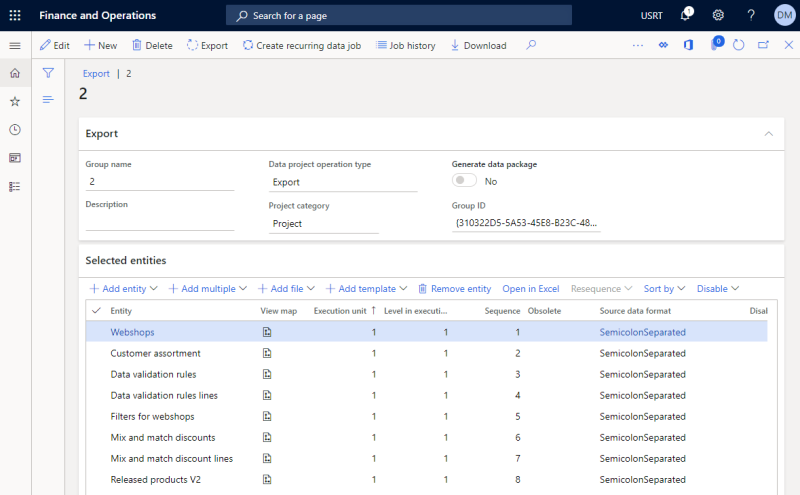Open Workspaces icon in sidebar

click(15, 158)
